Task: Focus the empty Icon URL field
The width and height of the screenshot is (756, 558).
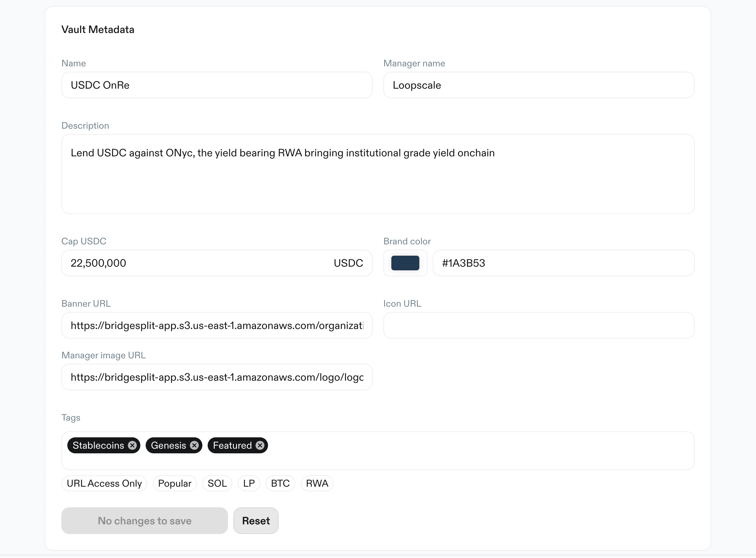Action: pyautogui.click(x=538, y=325)
